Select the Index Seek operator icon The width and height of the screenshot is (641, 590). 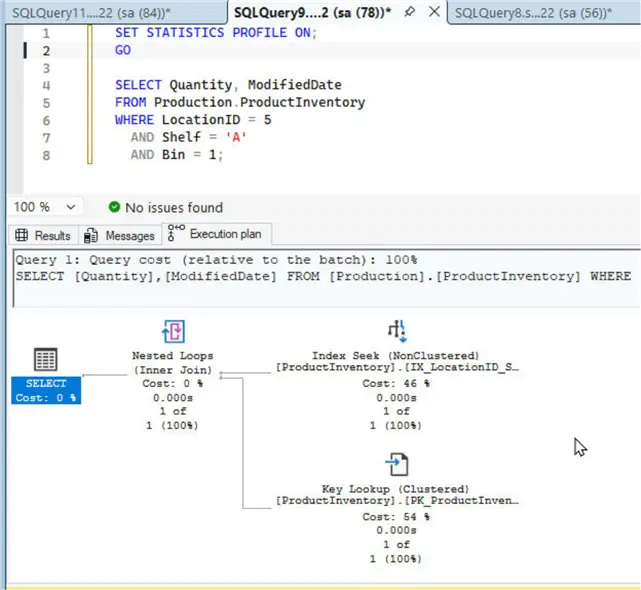(397, 331)
